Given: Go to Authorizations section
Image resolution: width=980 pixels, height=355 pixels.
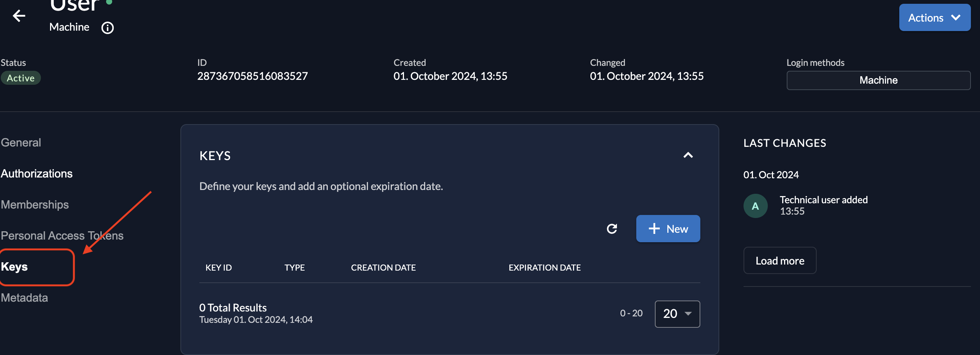Looking at the screenshot, I should [x=36, y=174].
